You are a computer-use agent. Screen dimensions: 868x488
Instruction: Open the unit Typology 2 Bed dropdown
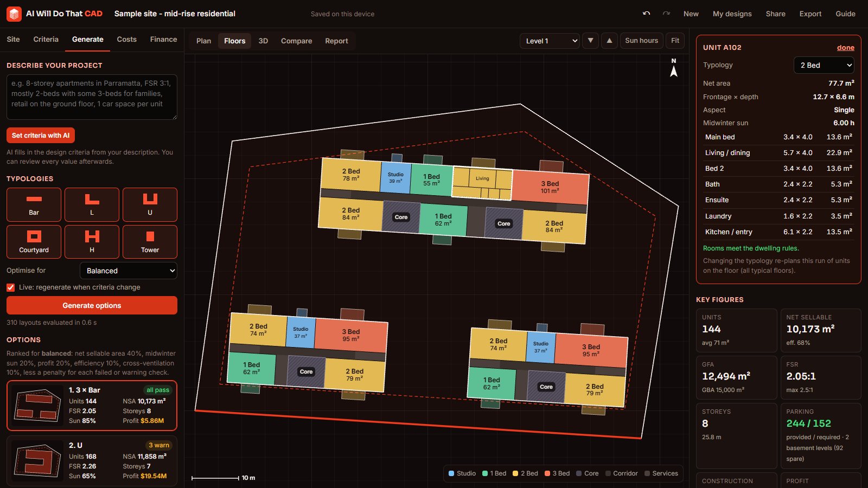tap(824, 65)
